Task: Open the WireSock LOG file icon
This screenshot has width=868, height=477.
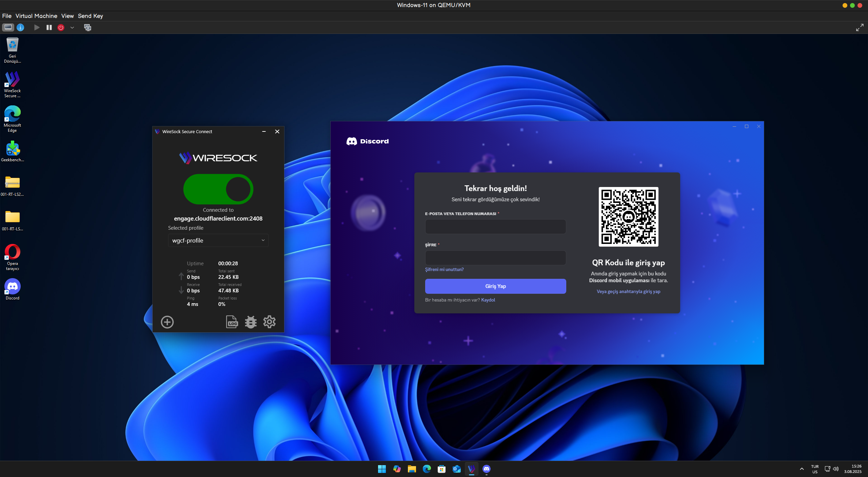Action: coord(232,322)
